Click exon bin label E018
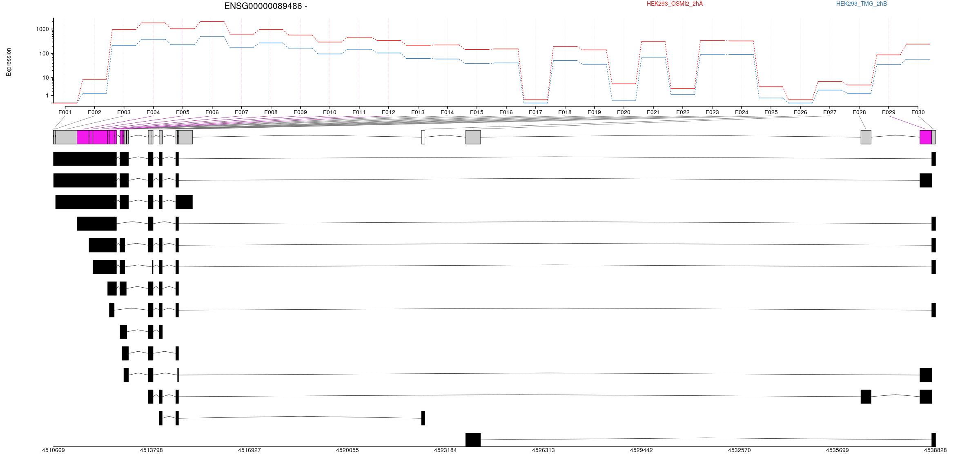Screen dimensions: 980x457 565,112
